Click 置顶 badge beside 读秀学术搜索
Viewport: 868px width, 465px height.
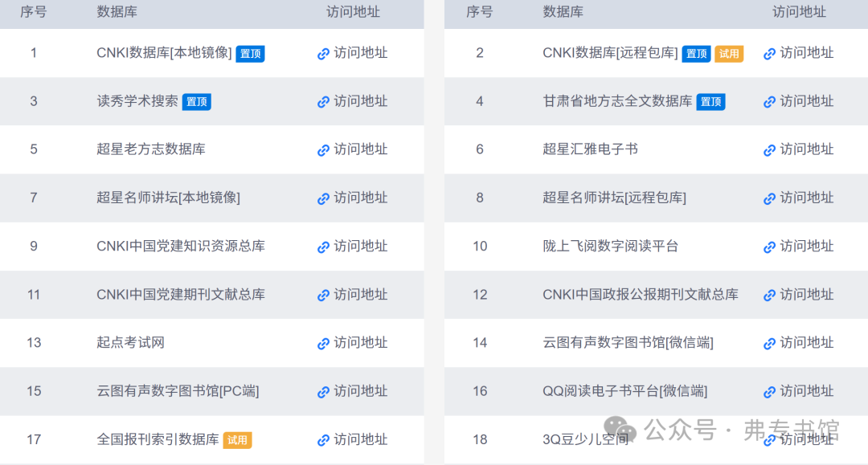[197, 102]
